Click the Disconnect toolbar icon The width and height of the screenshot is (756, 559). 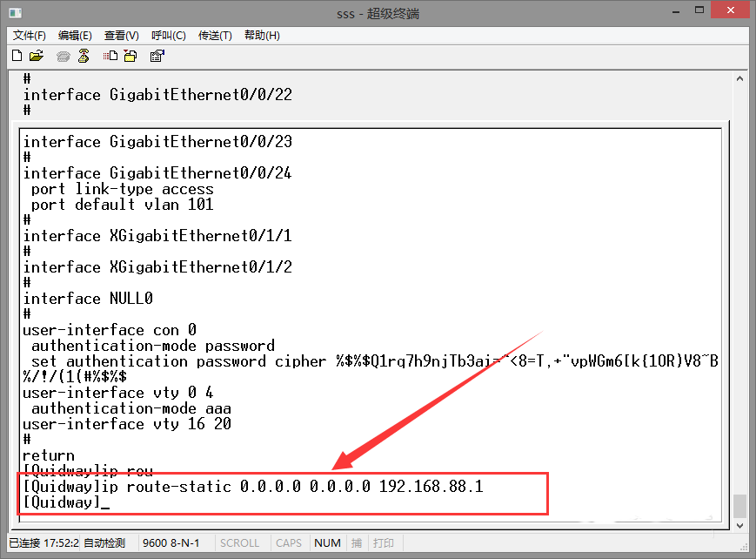84,56
